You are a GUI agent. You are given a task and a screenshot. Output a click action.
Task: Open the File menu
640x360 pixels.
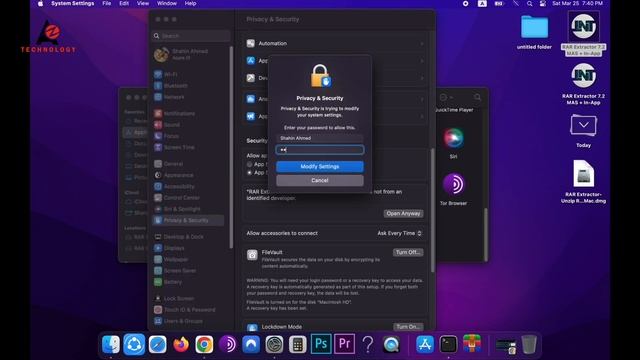[x=107, y=3]
